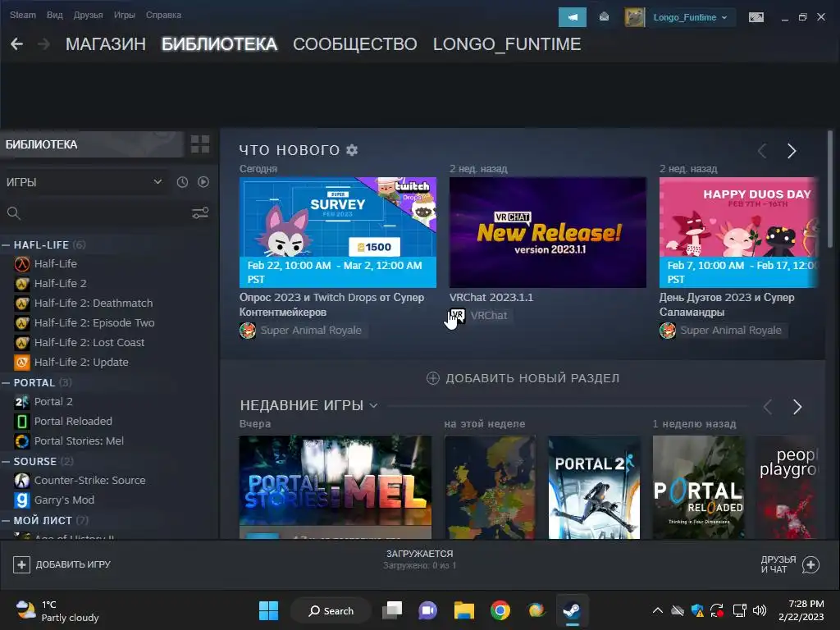Click the Half-Life lambda icon in the list
Viewport: 840px width, 630px height.
(x=22, y=263)
